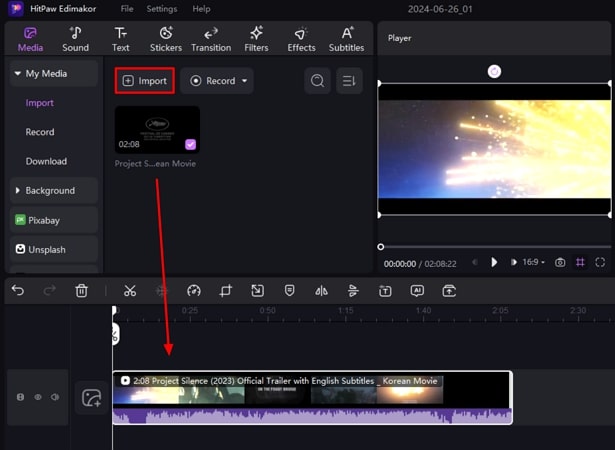The width and height of the screenshot is (615, 450).
Task: Open the Effects tab
Action: (x=301, y=39)
